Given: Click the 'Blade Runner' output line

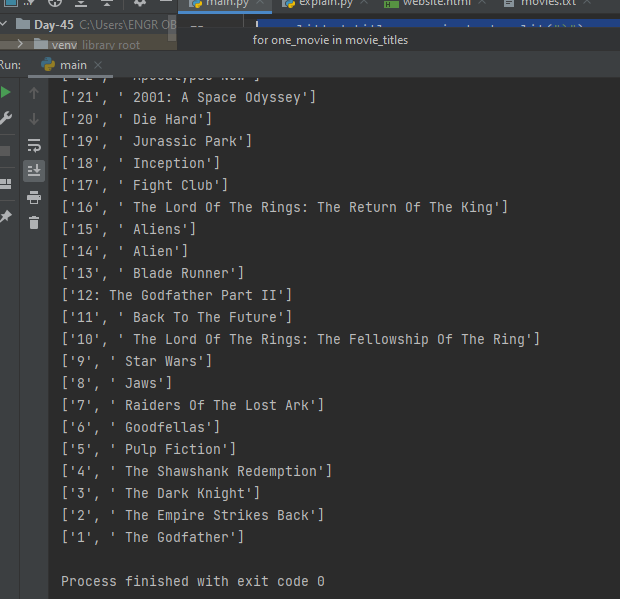Looking at the screenshot, I should tap(152, 273).
